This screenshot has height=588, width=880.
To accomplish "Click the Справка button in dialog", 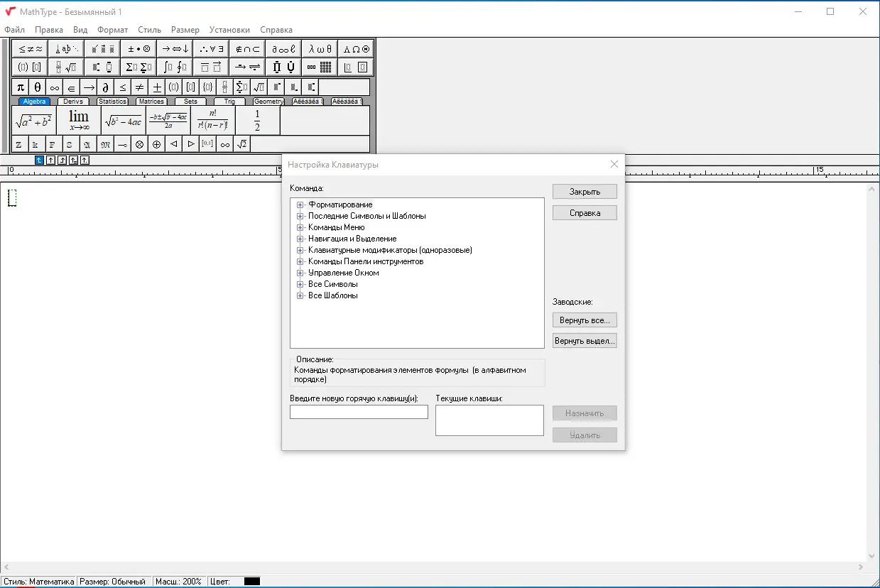I will [x=585, y=213].
